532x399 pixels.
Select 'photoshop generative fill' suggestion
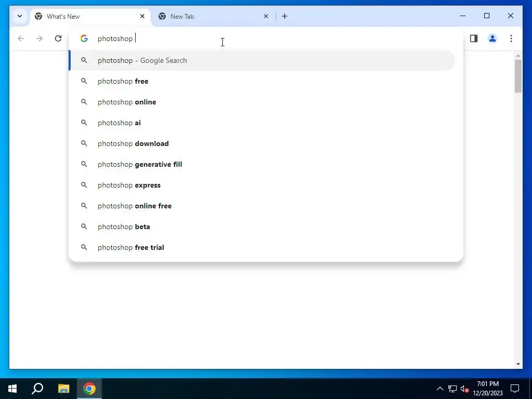[262, 164]
